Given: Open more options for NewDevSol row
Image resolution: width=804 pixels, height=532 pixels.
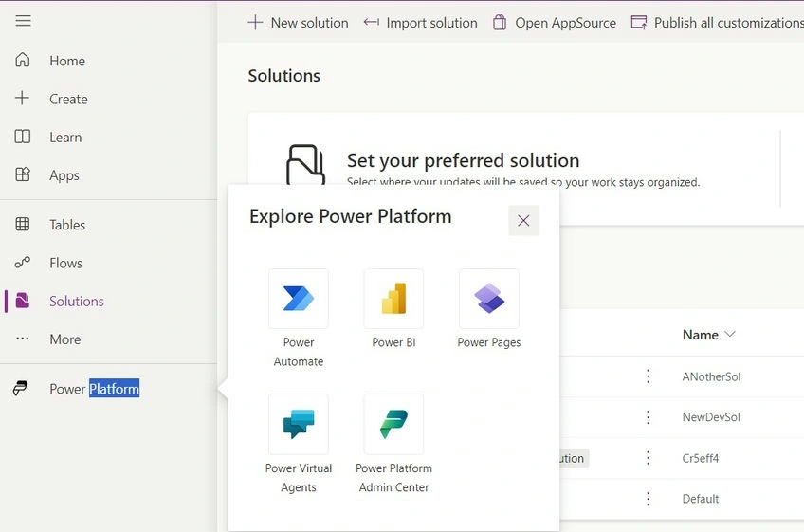Looking at the screenshot, I should click(x=649, y=417).
